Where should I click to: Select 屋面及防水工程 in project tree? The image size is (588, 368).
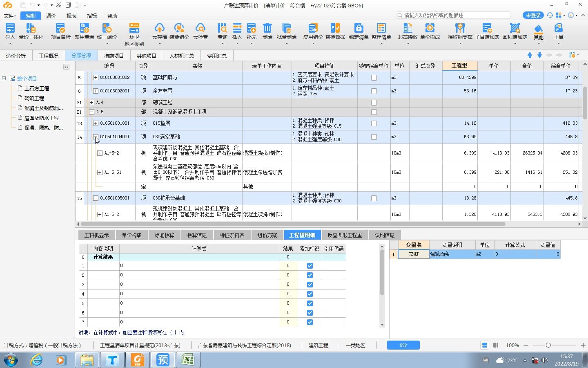(x=41, y=118)
